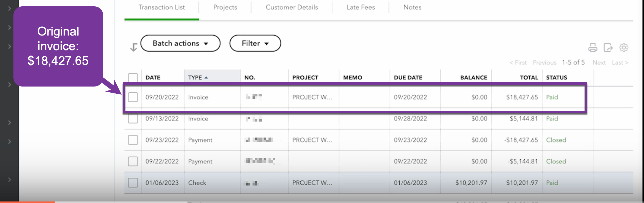The height and width of the screenshot is (203, 644).
Task: Click the topmost sidebar chevron icon
Action: point(9,8)
